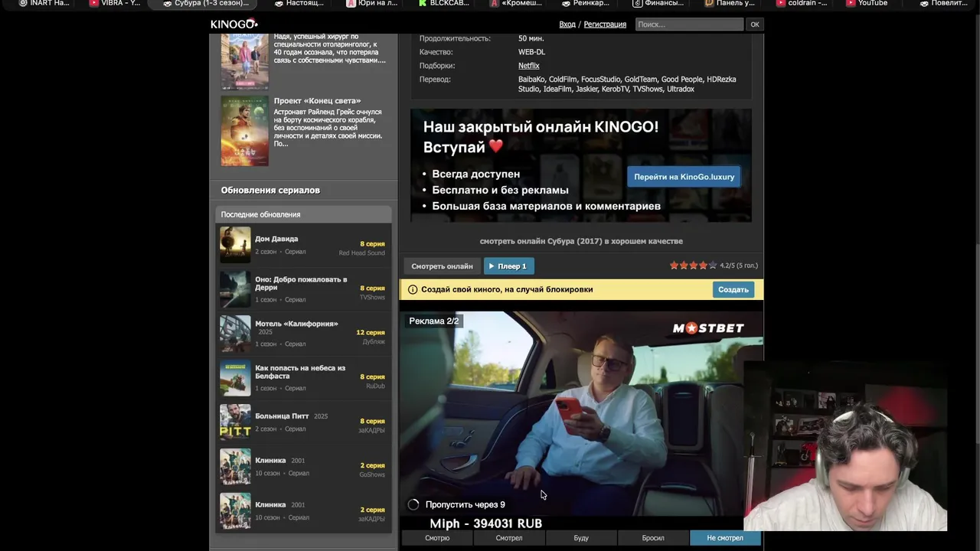Click the skip countdown spinner icon
The image size is (980, 551).
[413, 504]
